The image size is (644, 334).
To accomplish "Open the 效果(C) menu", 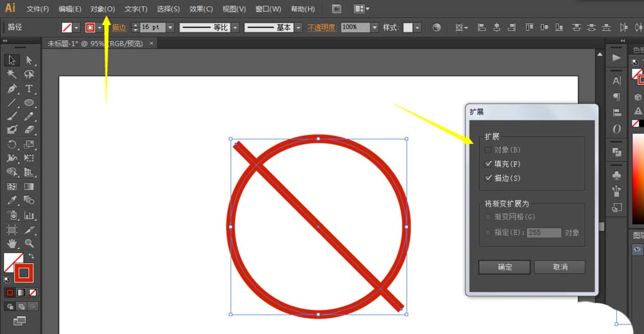I will click(201, 9).
